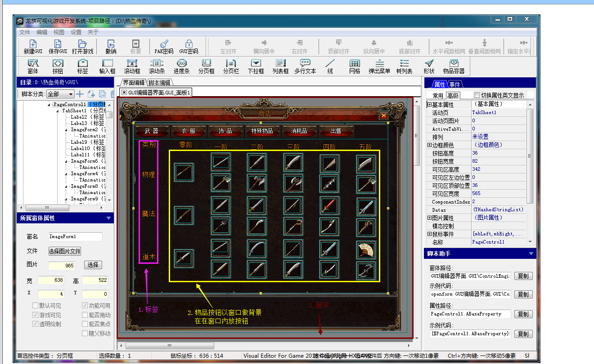Insert a 列表框 list box control
Viewport: 594px width, 364px height.
(x=280, y=67)
